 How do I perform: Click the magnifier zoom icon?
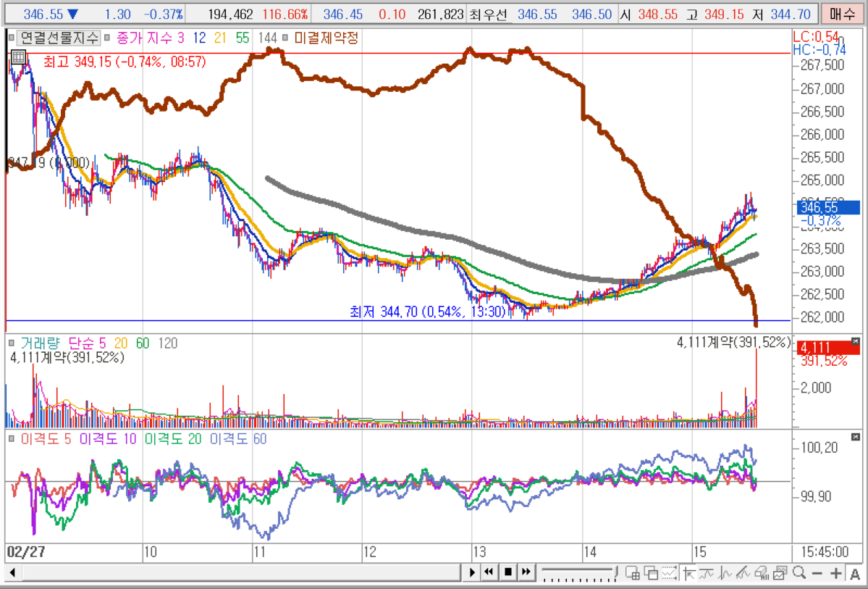point(799,573)
